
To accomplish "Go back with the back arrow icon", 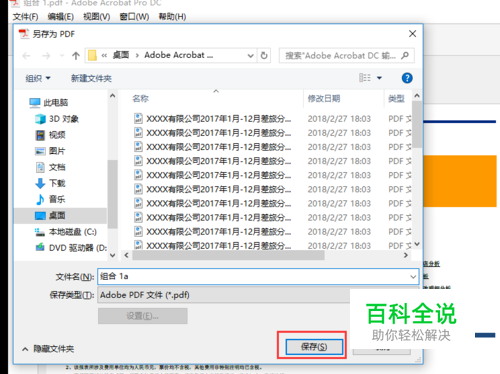I will click(x=27, y=56).
